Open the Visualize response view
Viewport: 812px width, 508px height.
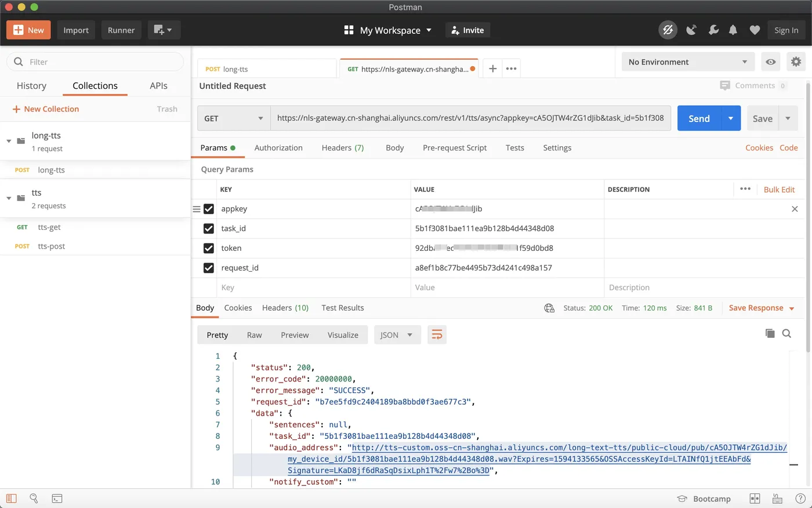coord(343,335)
